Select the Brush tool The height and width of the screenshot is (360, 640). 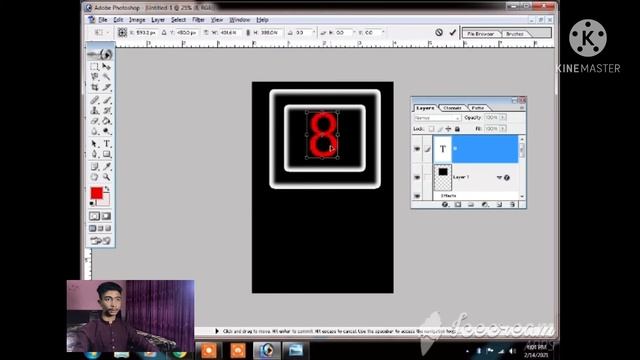tap(107, 100)
